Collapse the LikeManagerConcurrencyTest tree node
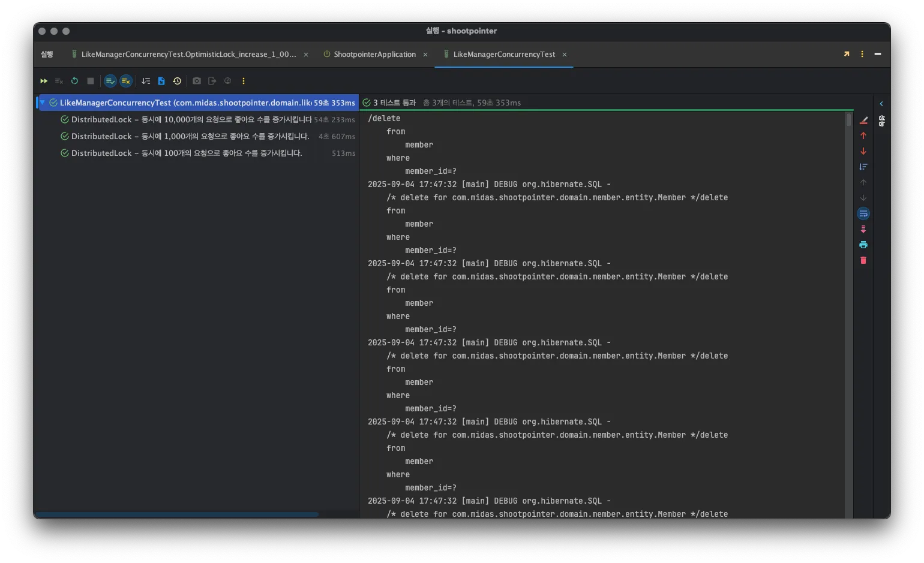The height and width of the screenshot is (563, 924). coord(42,103)
